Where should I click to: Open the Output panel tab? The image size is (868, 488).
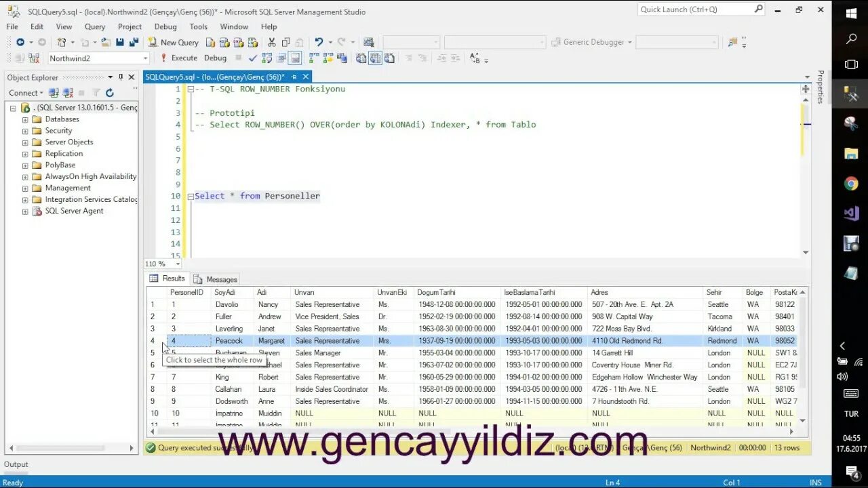(16, 464)
